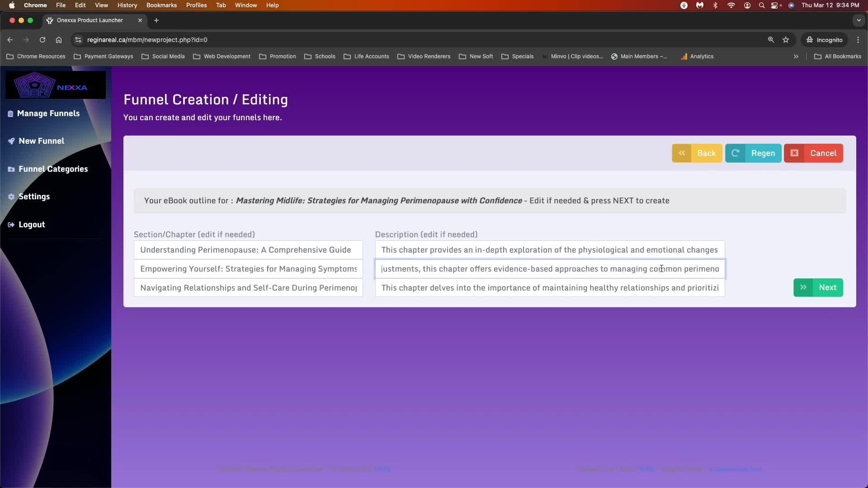Viewport: 868px width, 488px height.
Task: Click the rocket icon beside New Funnel
Action: click(x=11, y=141)
